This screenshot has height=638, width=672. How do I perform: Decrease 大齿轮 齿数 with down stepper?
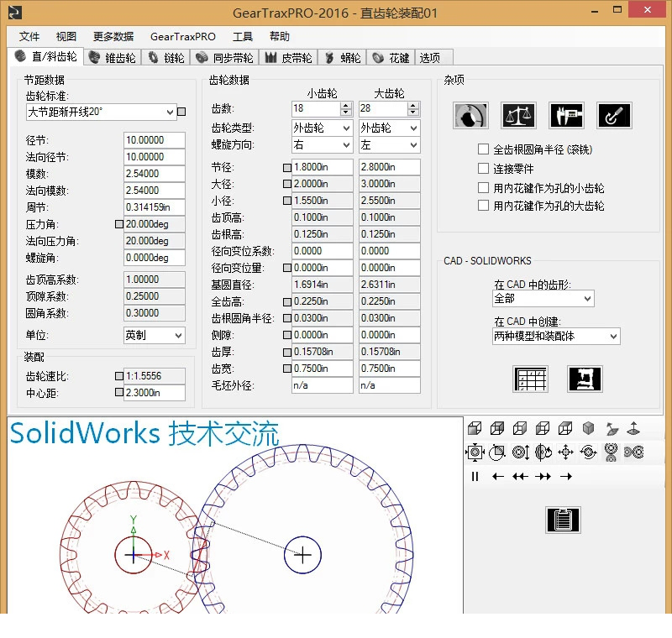click(x=413, y=112)
